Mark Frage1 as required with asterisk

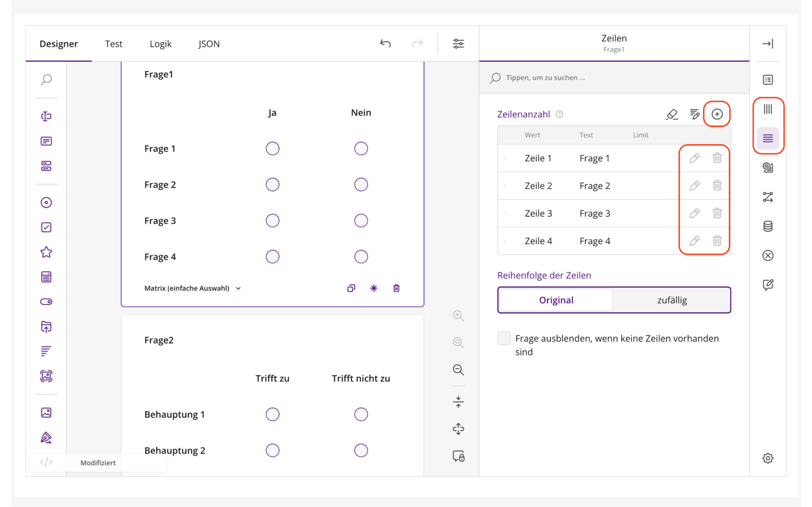tap(374, 288)
